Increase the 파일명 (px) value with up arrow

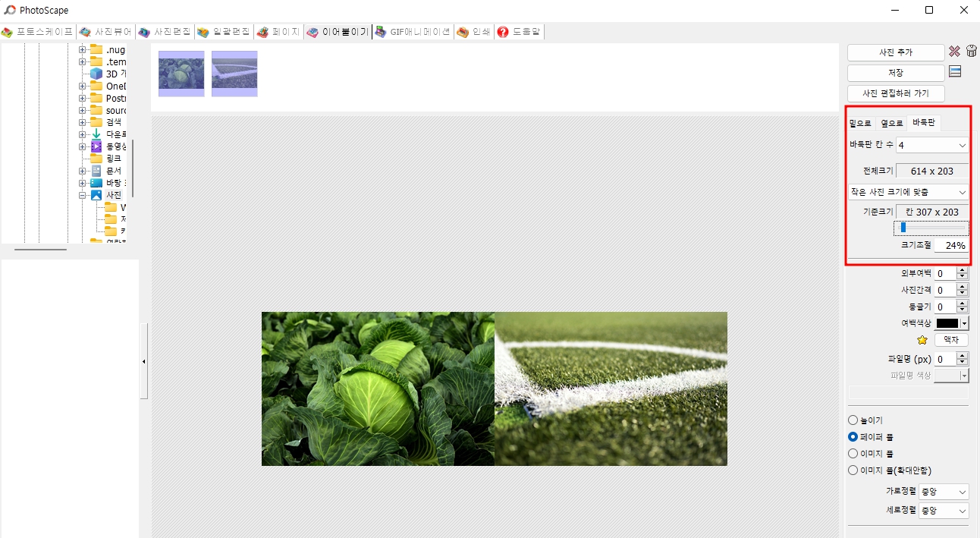pyautogui.click(x=963, y=356)
